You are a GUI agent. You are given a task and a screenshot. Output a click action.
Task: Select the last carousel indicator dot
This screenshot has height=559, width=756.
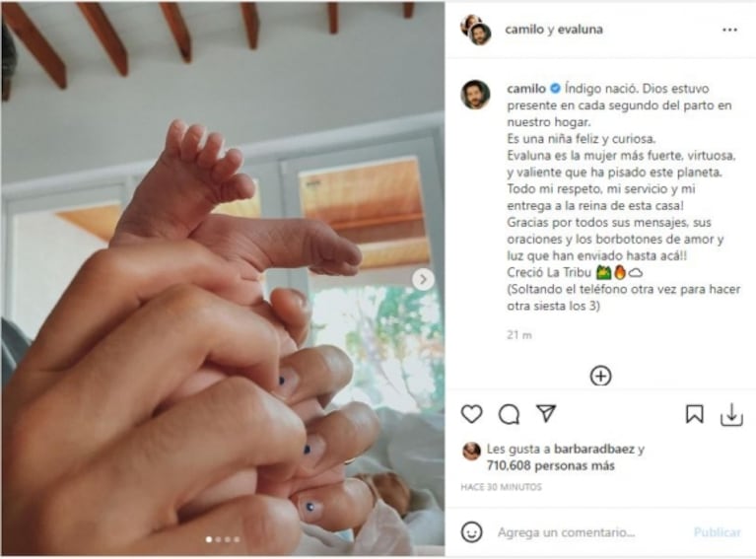click(237, 539)
